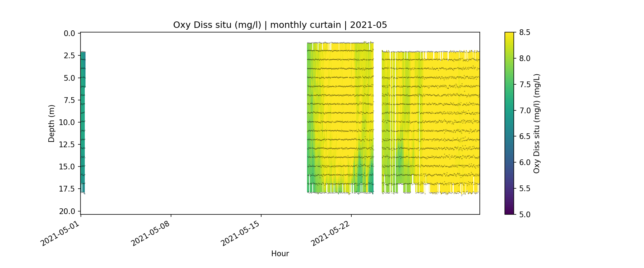Select the 2021-05-01 x-axis date label
Viewport: 644px width, 268px height.
[60, 232]
